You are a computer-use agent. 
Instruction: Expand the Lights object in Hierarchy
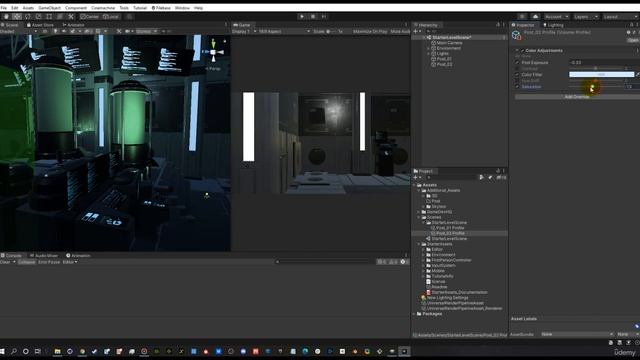pos(428,53)
